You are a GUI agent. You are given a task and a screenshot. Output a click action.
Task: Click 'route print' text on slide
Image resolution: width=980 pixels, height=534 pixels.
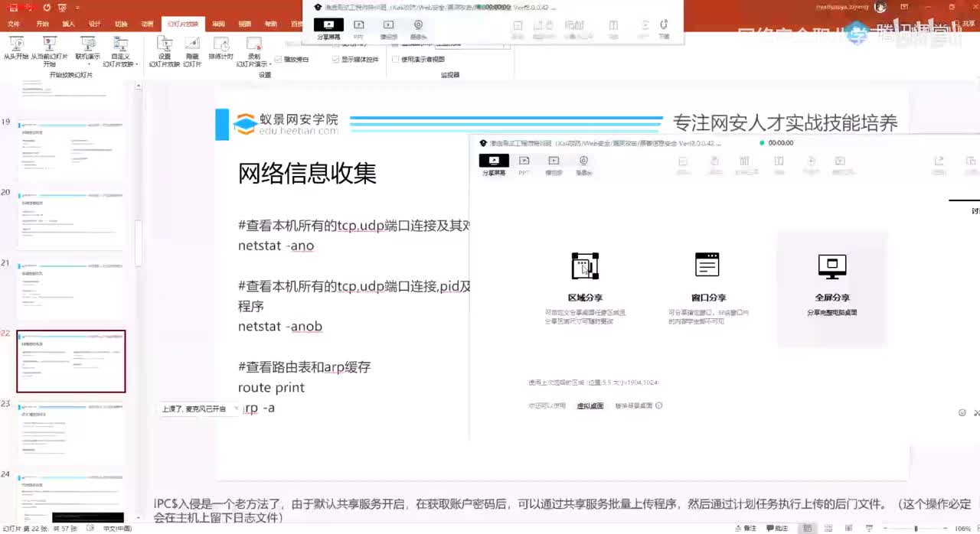pos(271,388)
